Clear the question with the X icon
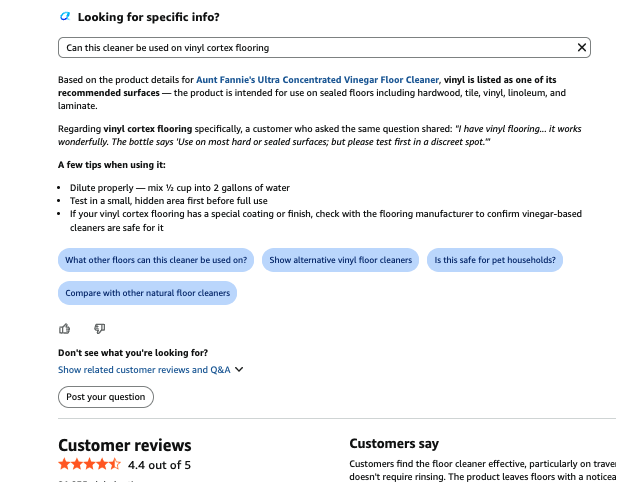Viewport: 617px width, 485px height. [x=581, y=48]
